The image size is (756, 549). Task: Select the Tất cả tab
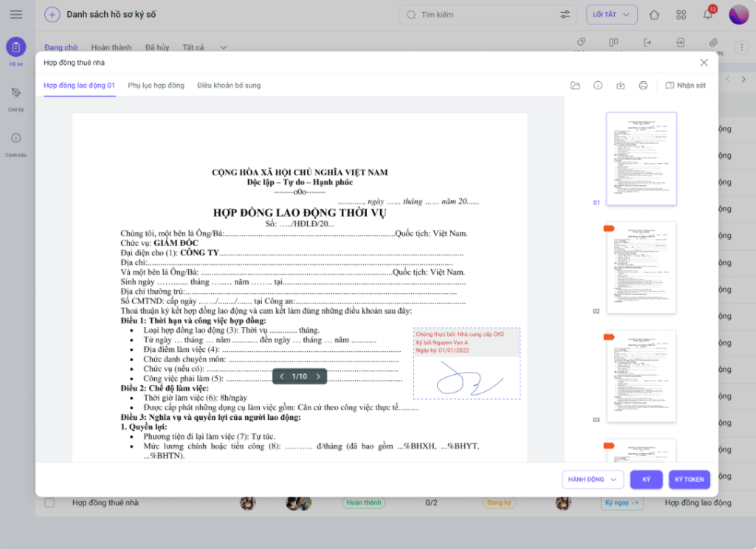pos(193,47)
